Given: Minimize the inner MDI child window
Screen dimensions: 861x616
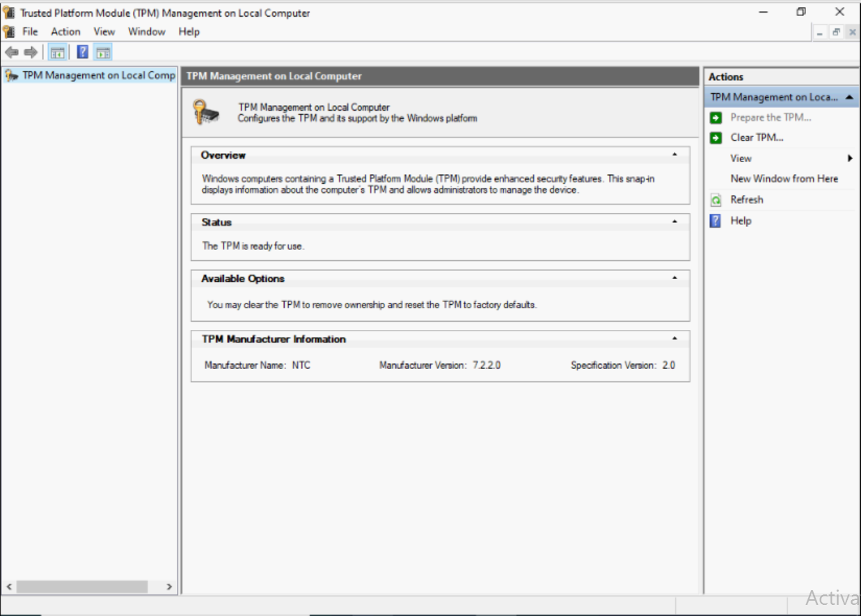Looking at the screenshot, I should [x=821, y=32].
